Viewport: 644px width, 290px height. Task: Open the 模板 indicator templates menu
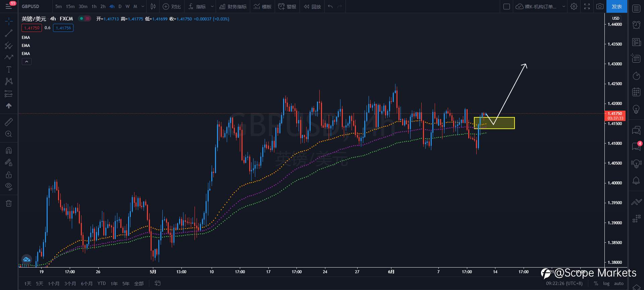point(263,6)
